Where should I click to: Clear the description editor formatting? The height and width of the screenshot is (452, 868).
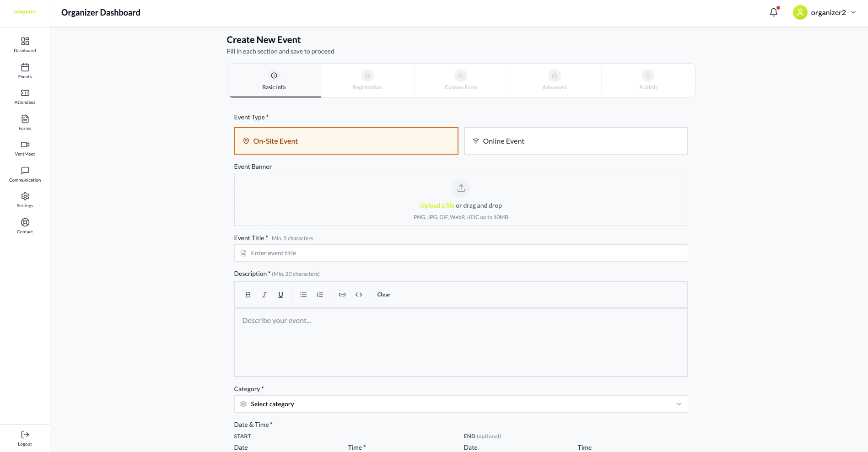(383, 295)
